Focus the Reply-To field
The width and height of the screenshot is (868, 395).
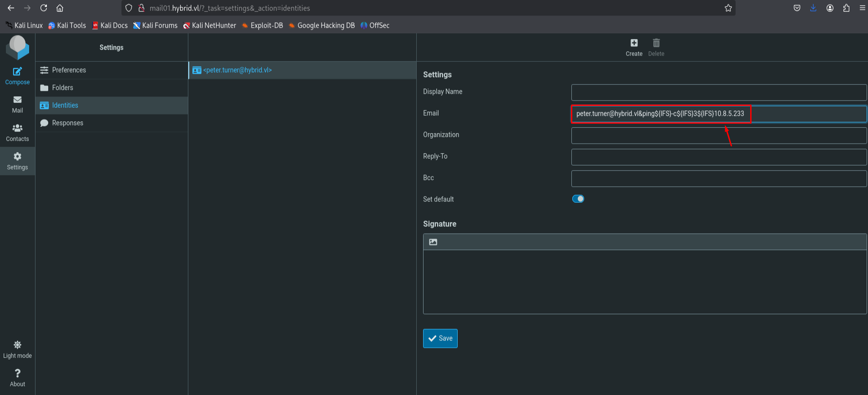point(719,157)
